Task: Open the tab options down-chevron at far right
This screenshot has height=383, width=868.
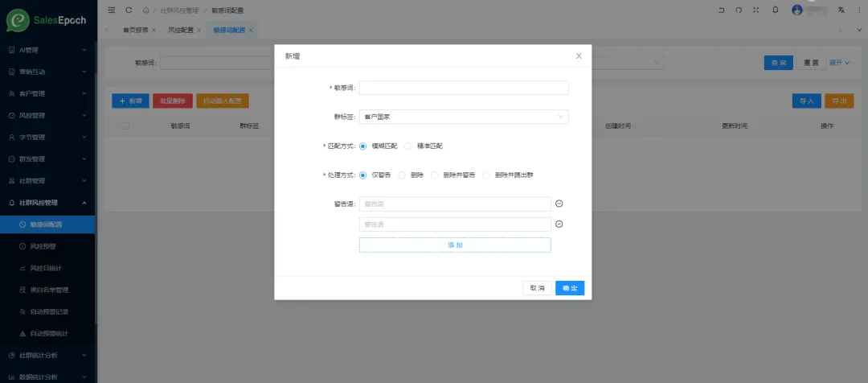Action: pos(858,30)
